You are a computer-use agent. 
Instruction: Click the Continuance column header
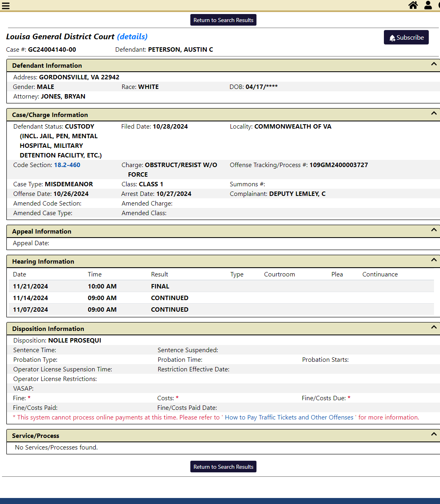380,274
